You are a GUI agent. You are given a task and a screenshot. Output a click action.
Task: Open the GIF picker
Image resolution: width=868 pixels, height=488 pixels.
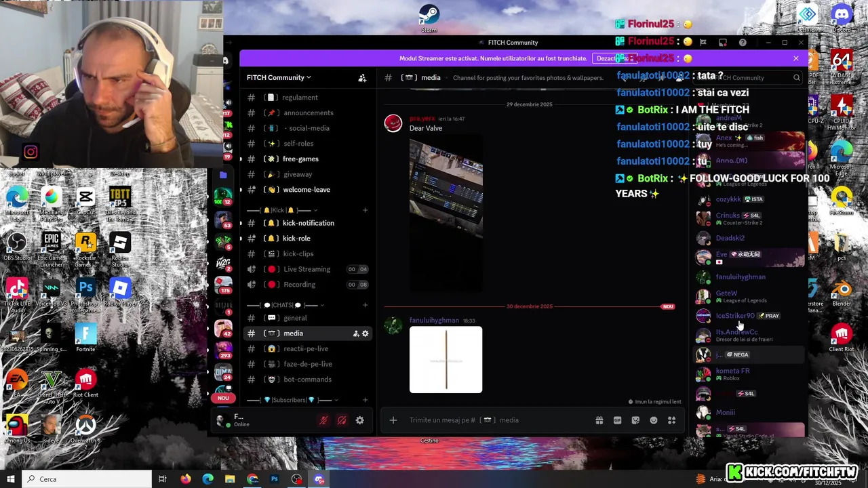click(x=618, y=420)
